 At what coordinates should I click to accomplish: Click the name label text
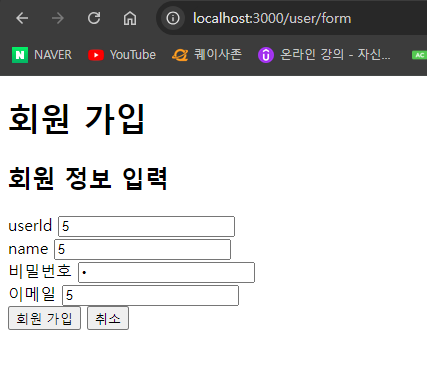click(28, 249)
